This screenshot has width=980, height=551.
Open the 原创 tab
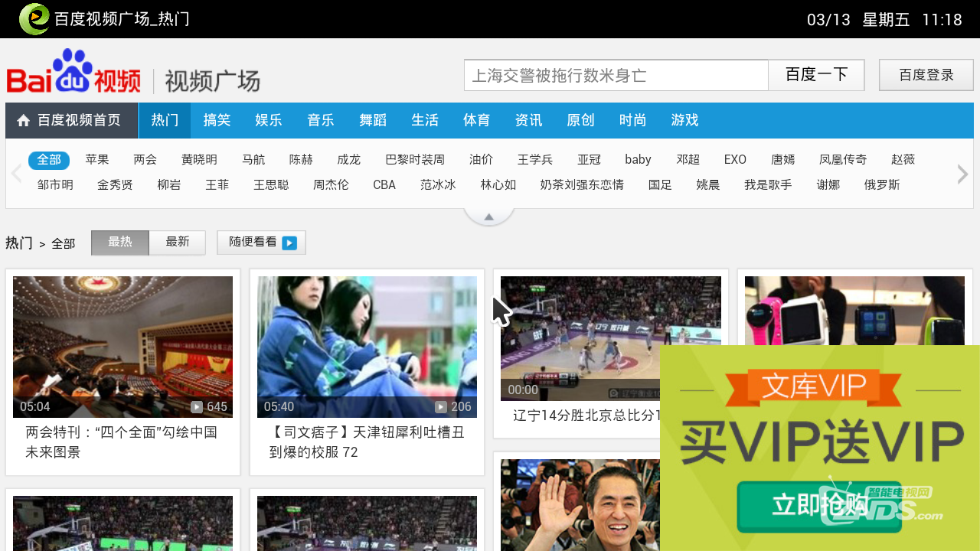coord(580,120)
